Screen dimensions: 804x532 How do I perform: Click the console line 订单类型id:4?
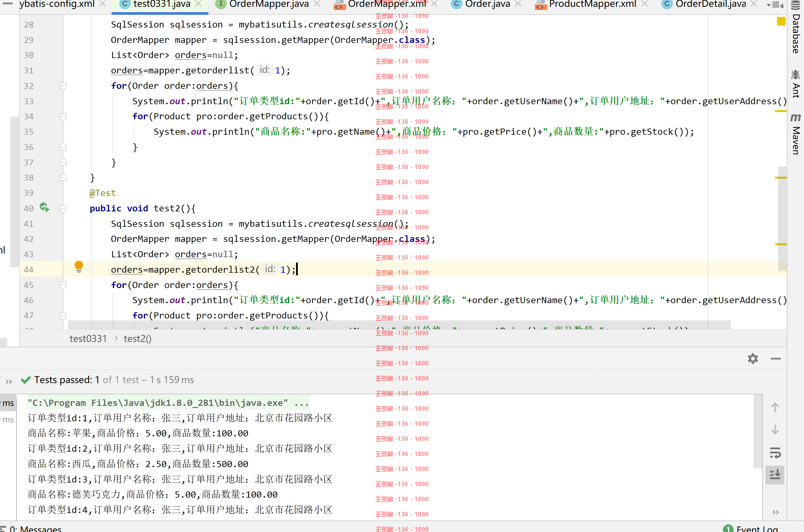(180, 510)
